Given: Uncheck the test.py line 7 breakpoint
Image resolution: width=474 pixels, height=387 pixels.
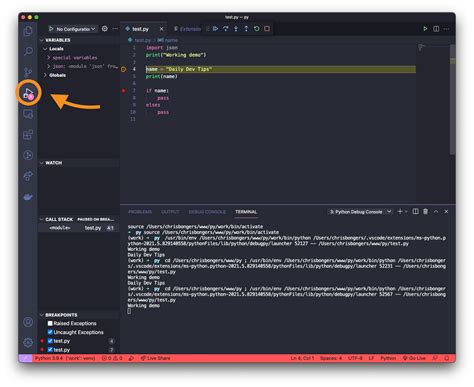Looking at the screenshot, I should pyautogui.click(x=50, y=350).
